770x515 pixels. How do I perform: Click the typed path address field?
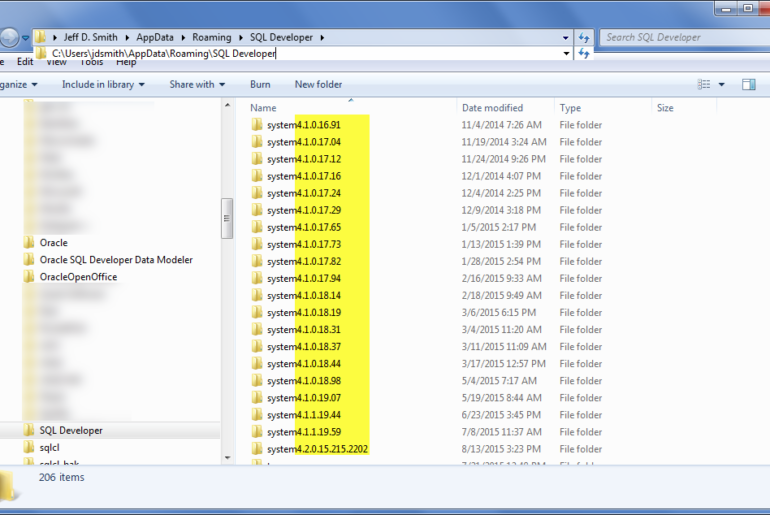304,53
